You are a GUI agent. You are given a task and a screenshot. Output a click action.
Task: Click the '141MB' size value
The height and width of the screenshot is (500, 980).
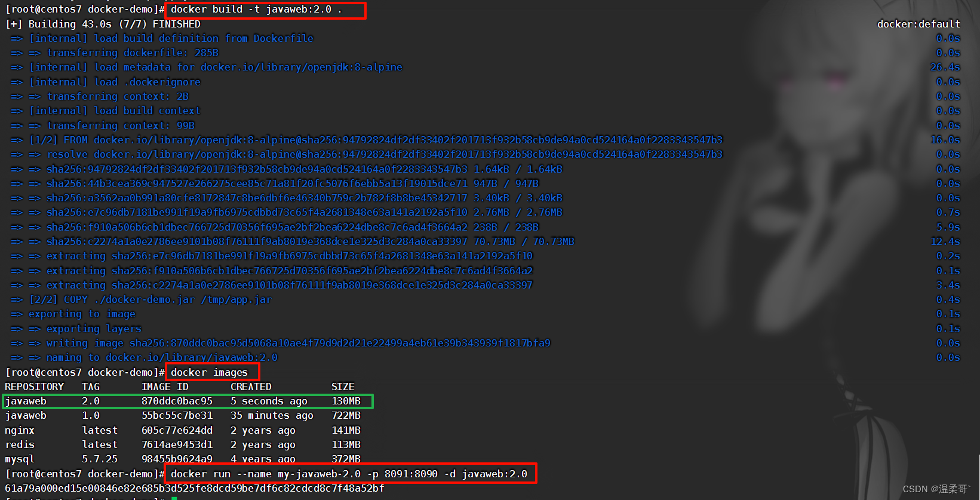pyautogui.click(x=346, y=430)
